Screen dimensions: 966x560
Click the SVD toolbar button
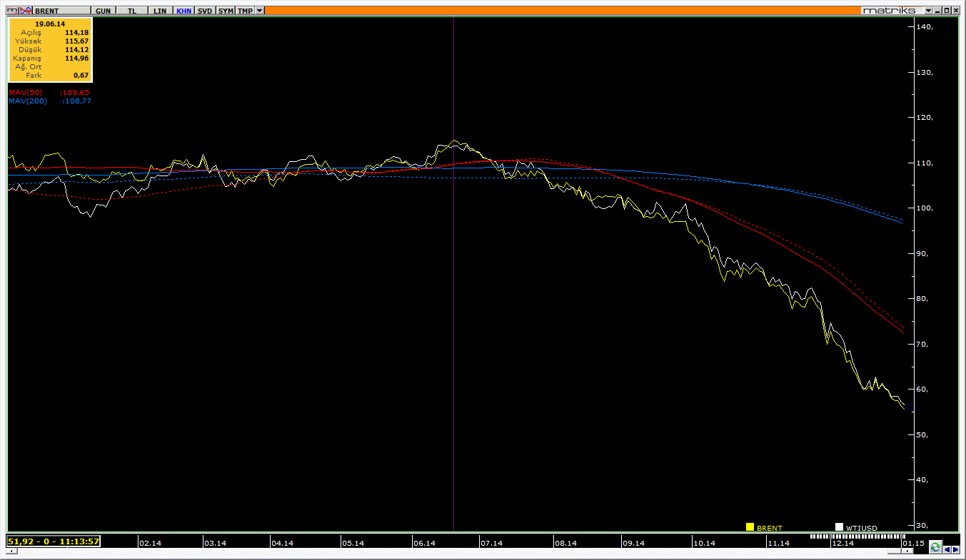205,11
